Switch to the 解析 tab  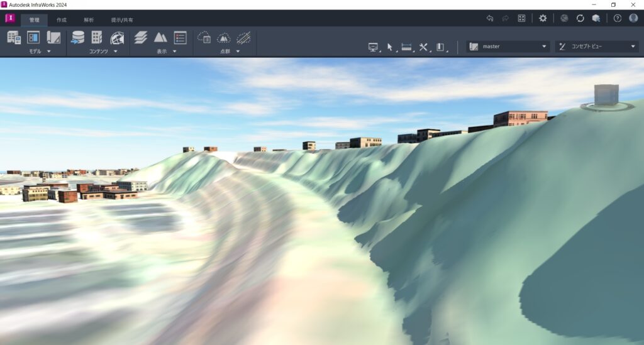click(89, 19)
